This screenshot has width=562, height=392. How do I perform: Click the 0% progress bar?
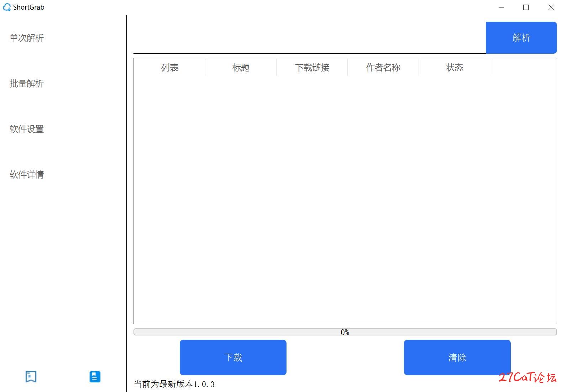[345, 332]
